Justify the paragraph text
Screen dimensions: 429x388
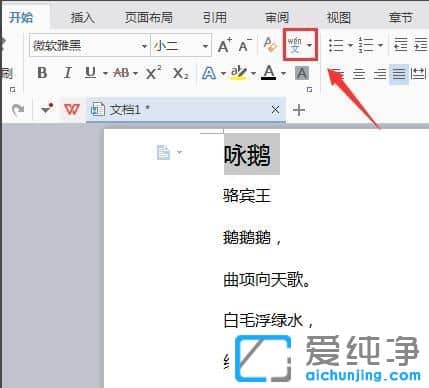click(x=399, y=73)
